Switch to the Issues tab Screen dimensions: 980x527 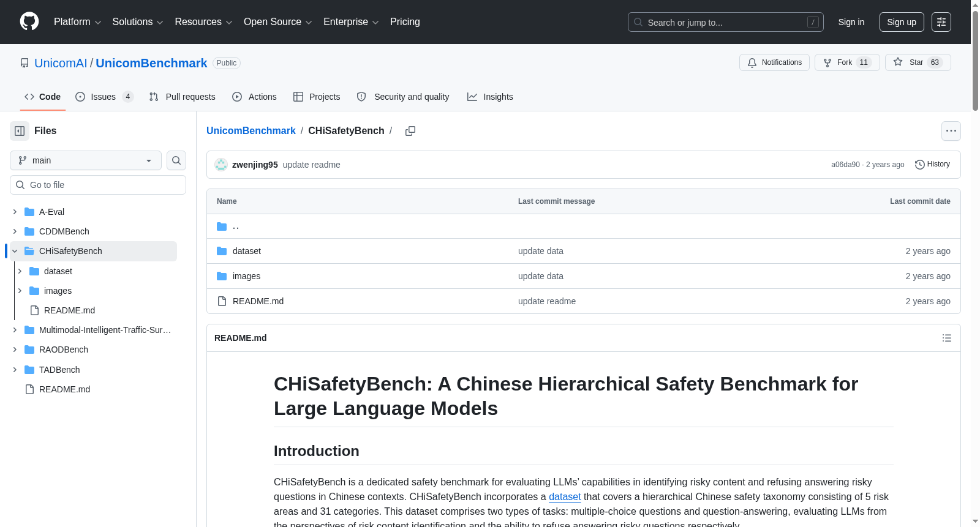tap(104, 97)
